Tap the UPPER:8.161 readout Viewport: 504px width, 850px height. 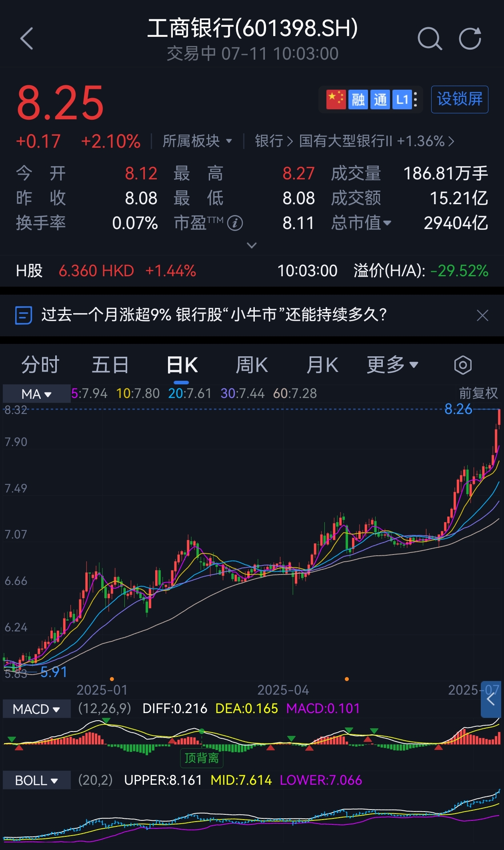point(163,780)
